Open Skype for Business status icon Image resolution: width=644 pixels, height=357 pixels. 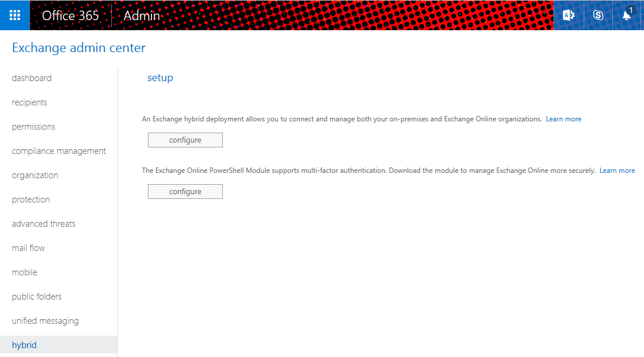click(598, 15)
